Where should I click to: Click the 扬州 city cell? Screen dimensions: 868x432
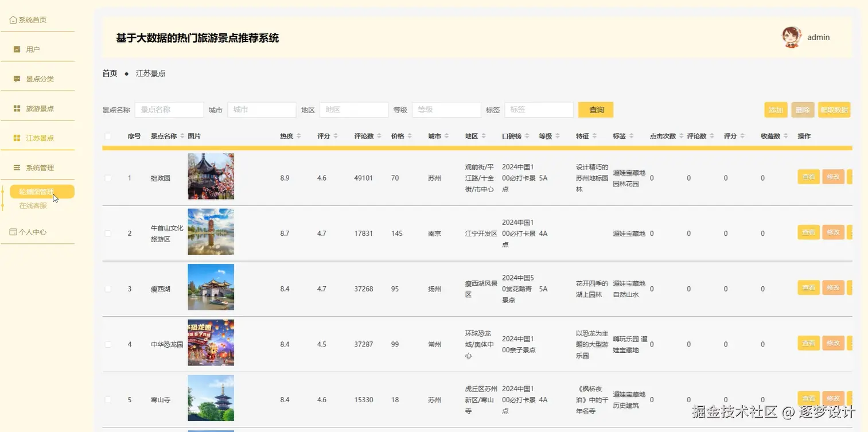click(x=434, y=289)
